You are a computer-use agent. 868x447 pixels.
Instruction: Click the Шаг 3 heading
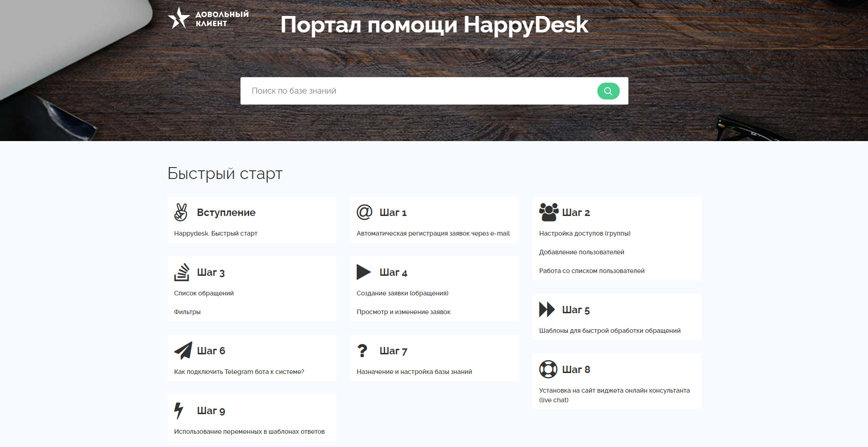[211, 272]
